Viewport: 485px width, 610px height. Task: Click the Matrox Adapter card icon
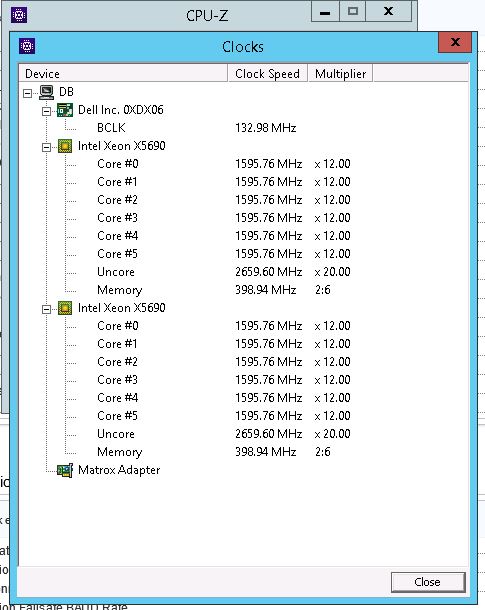[65, 470]
